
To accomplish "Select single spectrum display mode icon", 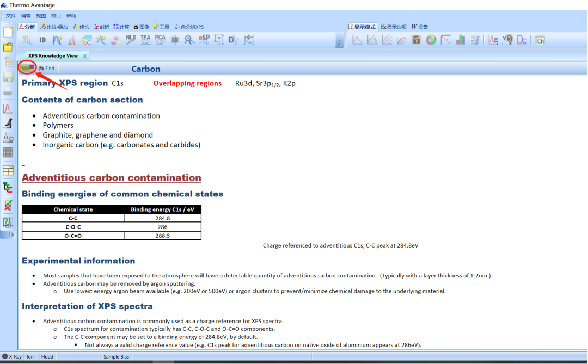I will 357,40.
